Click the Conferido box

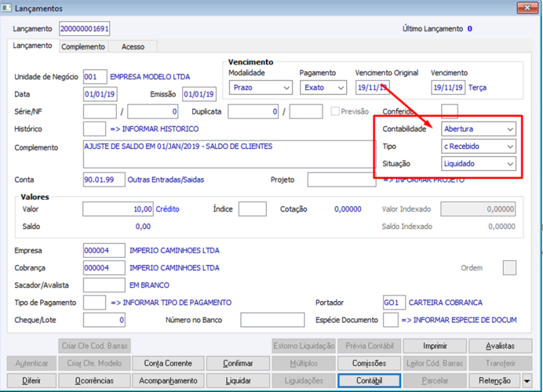tap(449, 111)
